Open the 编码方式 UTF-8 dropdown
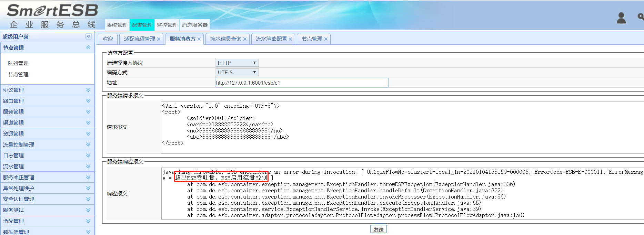Image resolution: width=644 pixels, height=235 pixels. pyautogui.click(x=237, y=72)
